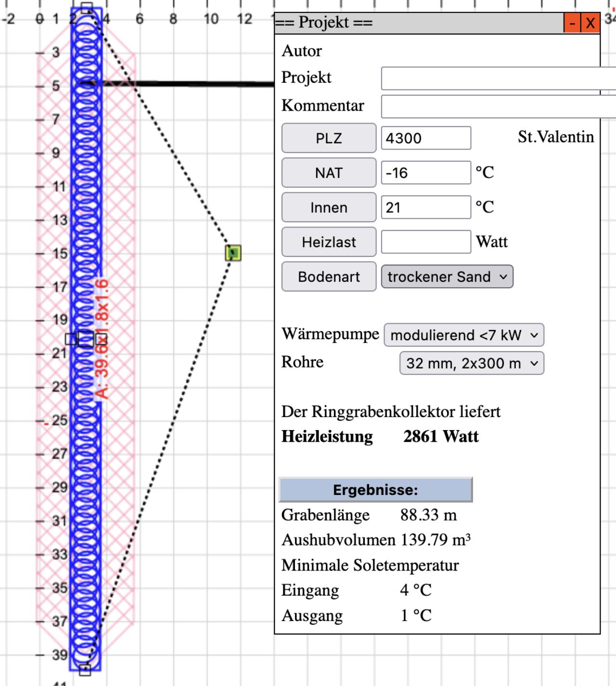The width and height of the screenshot is (616, 686).
Task: Click the left handle at the trench middle
Action: (x=71, y=339)
